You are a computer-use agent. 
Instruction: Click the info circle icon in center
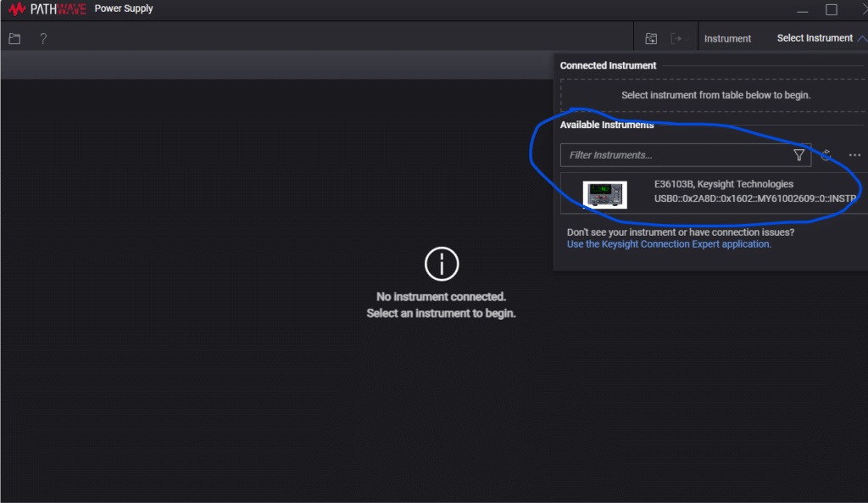click(x=441, y=264)
